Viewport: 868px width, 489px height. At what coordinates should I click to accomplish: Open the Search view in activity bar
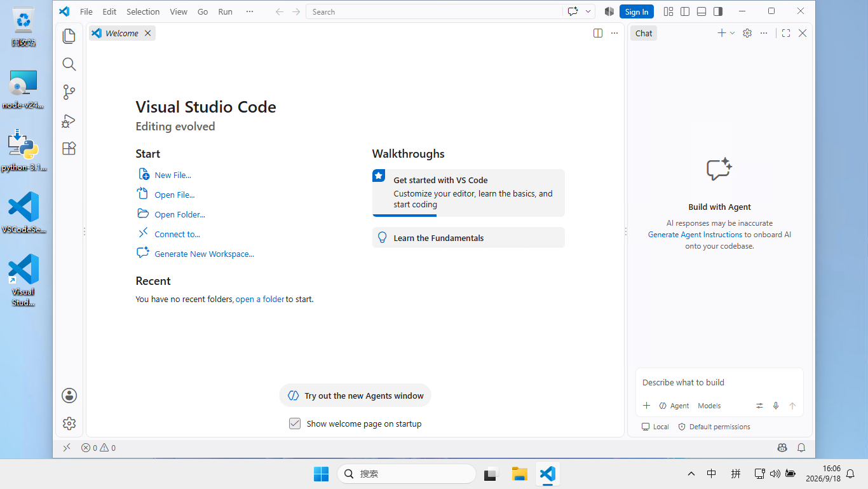(69, 64)
